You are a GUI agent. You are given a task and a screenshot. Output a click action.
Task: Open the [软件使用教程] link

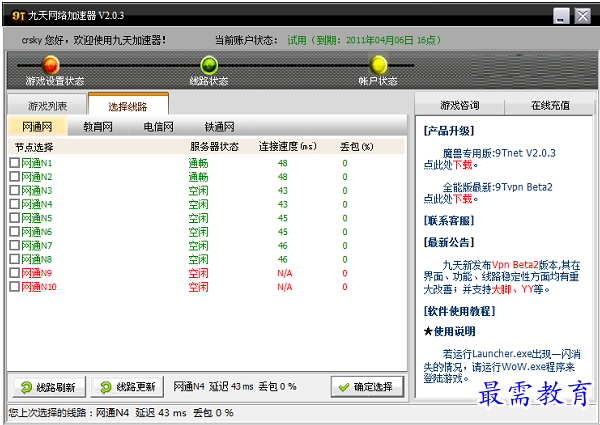click(x=459, y=311)
